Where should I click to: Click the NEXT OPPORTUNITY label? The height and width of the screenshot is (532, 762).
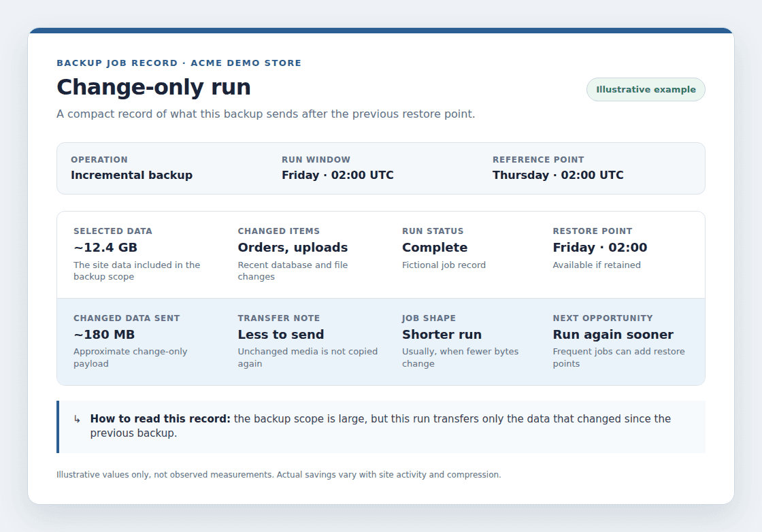(x=603, y=318)
